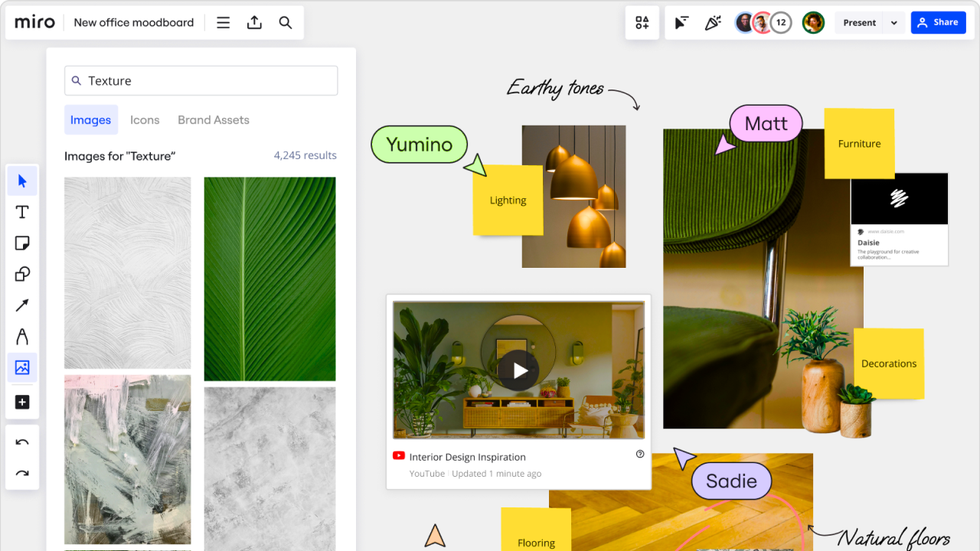Click the Texture search input field
This screenshot has width=980, height=551.
(x=201, y=80)
